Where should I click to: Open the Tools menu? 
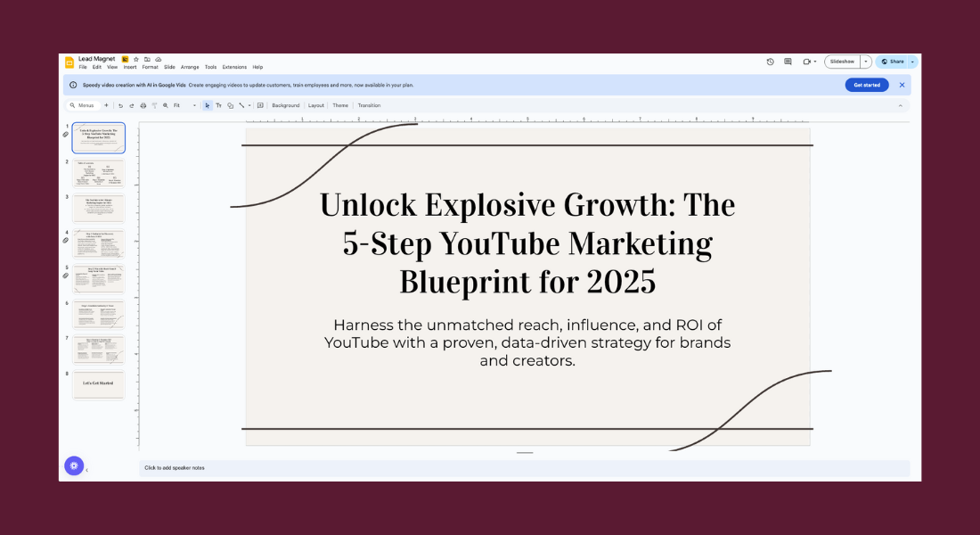210,67
